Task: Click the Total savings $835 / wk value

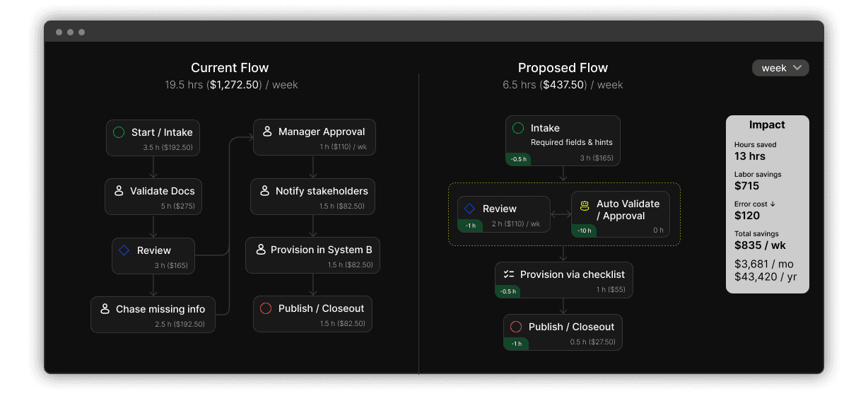Action: point(760,245)
